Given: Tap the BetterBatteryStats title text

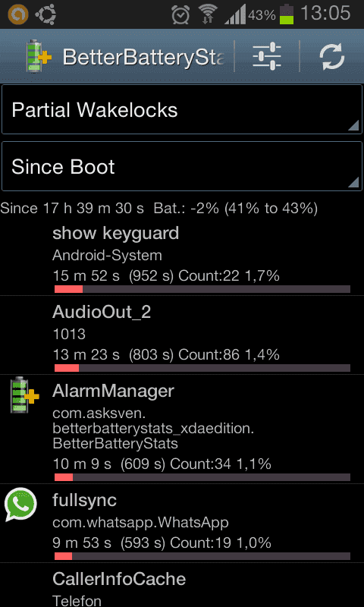Looking at the screenshot, I should 143,58.
